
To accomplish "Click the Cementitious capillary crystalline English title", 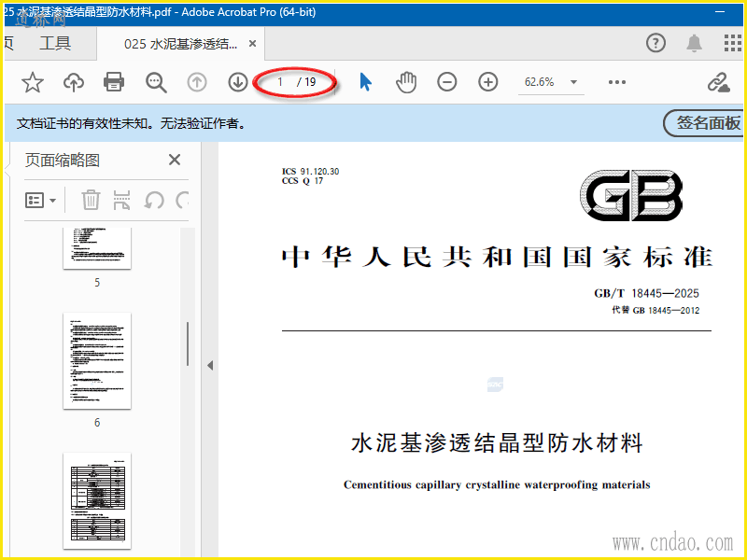I will 497,484.
